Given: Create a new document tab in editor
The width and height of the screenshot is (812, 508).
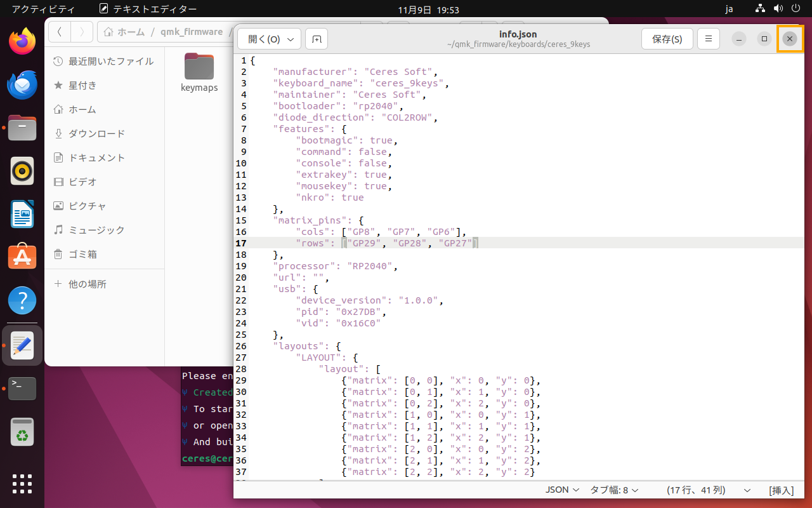Looking at the screenshot, I should (317, 39).
